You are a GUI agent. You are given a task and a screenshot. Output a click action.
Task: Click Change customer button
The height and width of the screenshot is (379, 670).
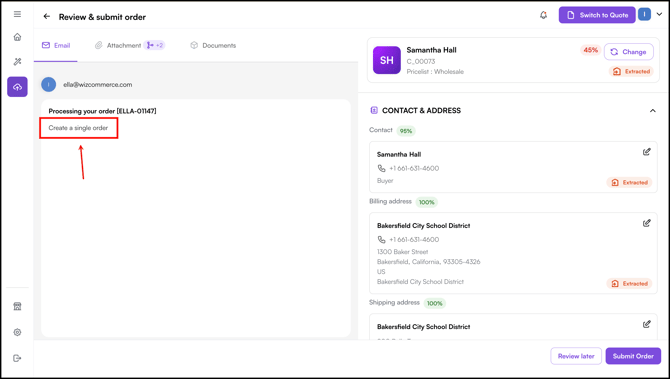629,52
